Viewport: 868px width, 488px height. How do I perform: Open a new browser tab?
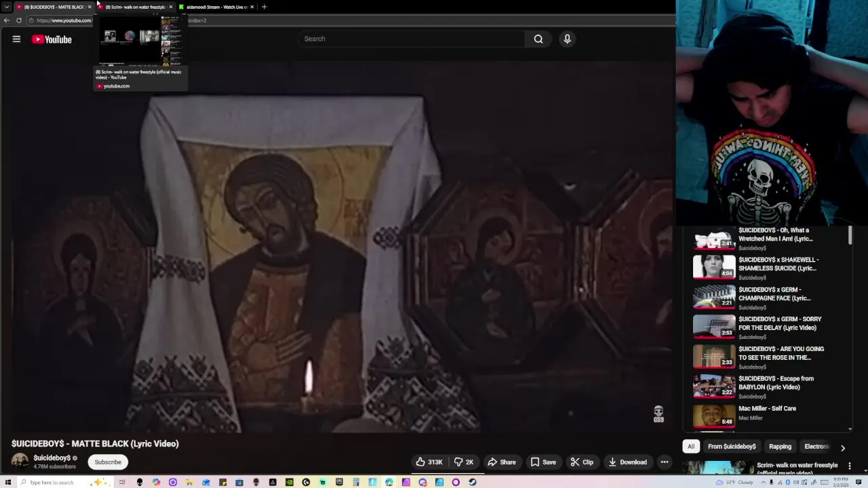[264, 7]
